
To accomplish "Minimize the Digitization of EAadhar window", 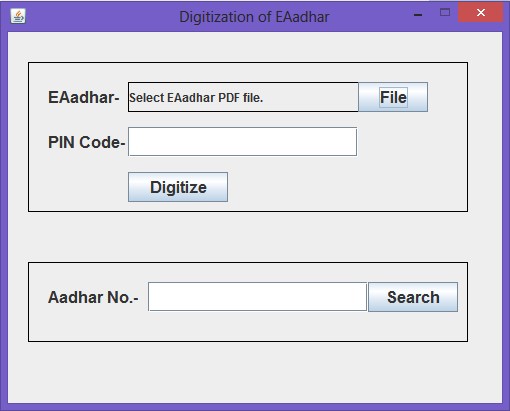I will coord(418,14).
